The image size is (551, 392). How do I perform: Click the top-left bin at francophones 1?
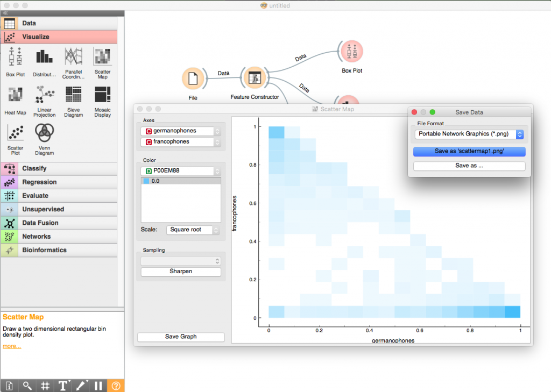pos(277,132)
